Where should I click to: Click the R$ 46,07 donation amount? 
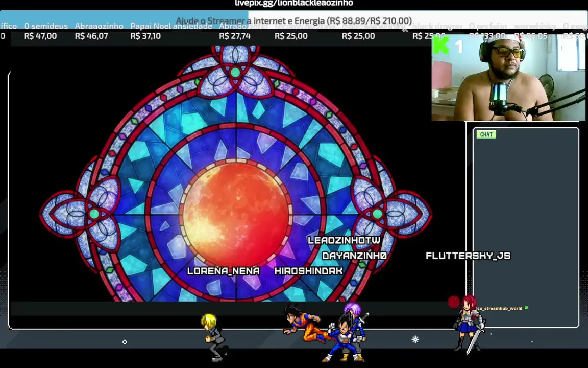pyautogui.click(x=91, y=36)
